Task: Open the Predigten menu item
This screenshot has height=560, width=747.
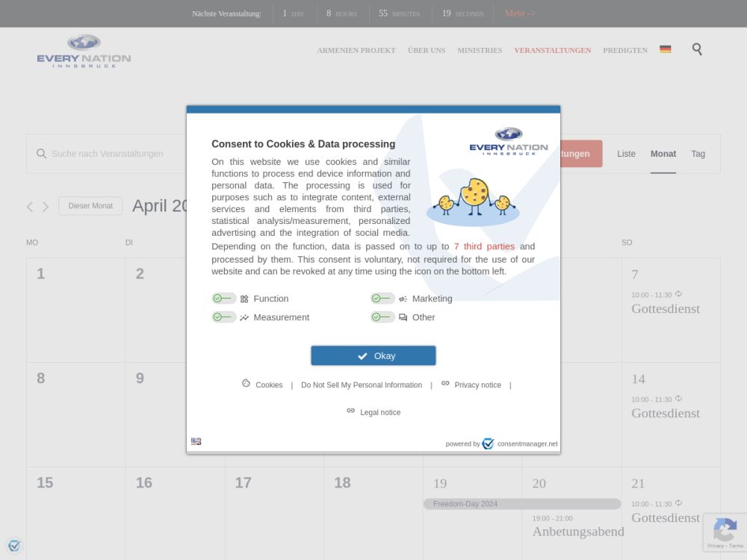Action: pyautogui.click(x=625, y=50)
